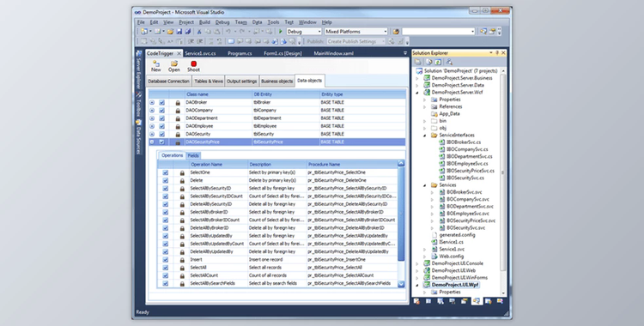Switch to MainWindow.xaml tab
Image resolution: width=644 pixels, height=326 pixels.
coord(333,53)
